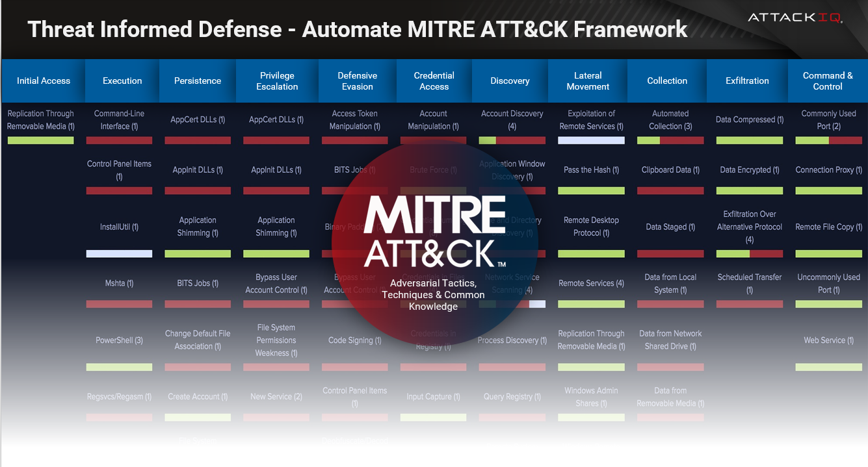Select Control Panel Items (1) under Execution

click(x=119, y=170)
